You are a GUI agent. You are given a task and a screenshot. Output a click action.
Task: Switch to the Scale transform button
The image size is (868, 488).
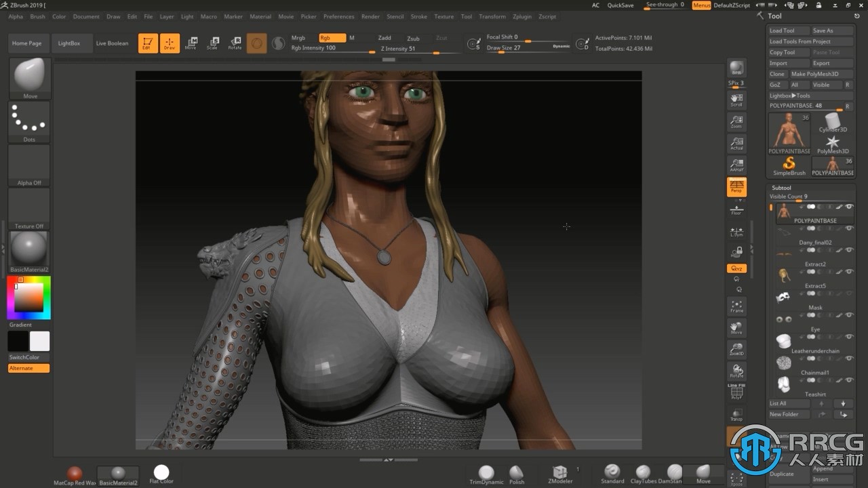click(x=213, y=43)
